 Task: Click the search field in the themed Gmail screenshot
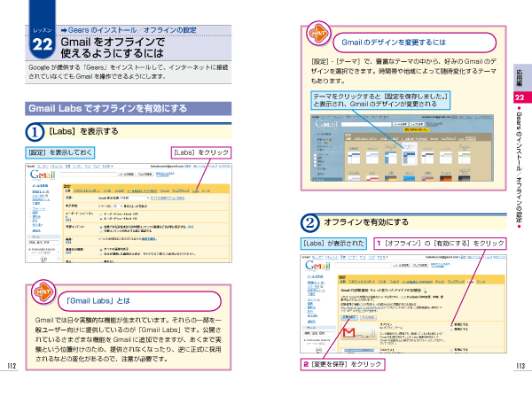tap(365, 124)
